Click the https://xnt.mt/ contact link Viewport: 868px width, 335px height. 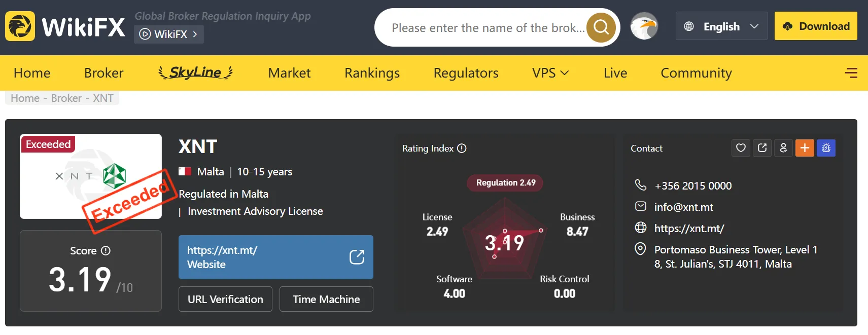689,228
